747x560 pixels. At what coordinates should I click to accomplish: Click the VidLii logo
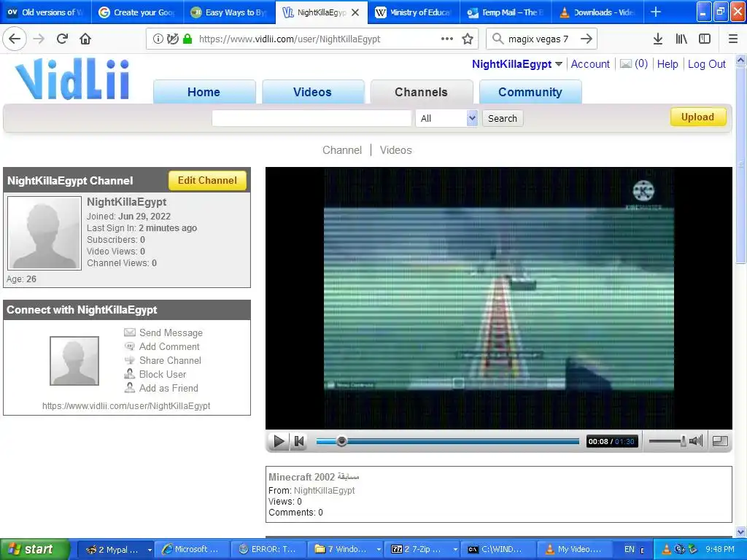72,79
